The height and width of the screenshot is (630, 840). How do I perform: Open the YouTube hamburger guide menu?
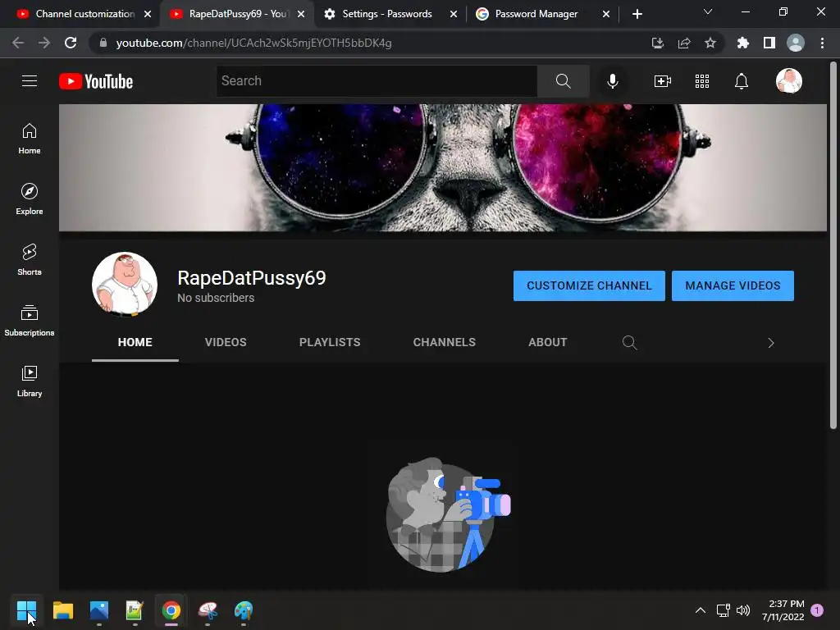[30, 81]
